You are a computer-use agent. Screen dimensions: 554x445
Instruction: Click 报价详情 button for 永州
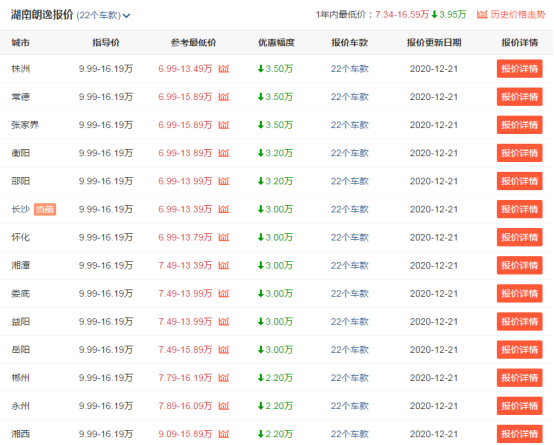519,406
